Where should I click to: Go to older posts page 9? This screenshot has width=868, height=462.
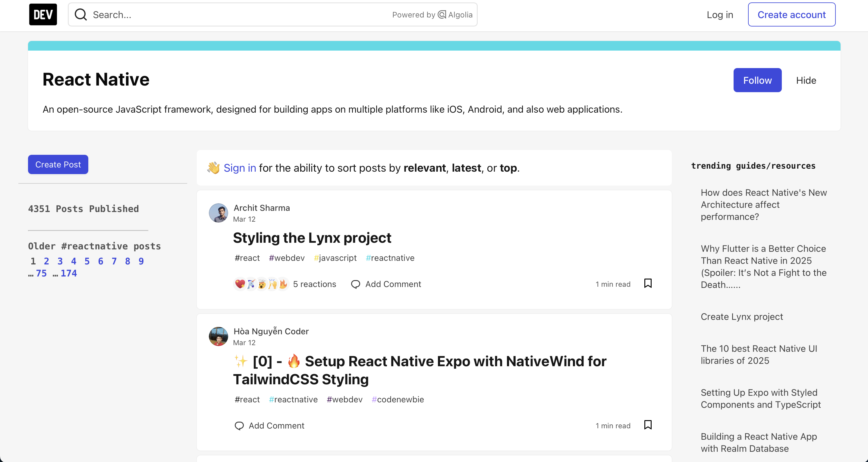click(x=141, y=261)
